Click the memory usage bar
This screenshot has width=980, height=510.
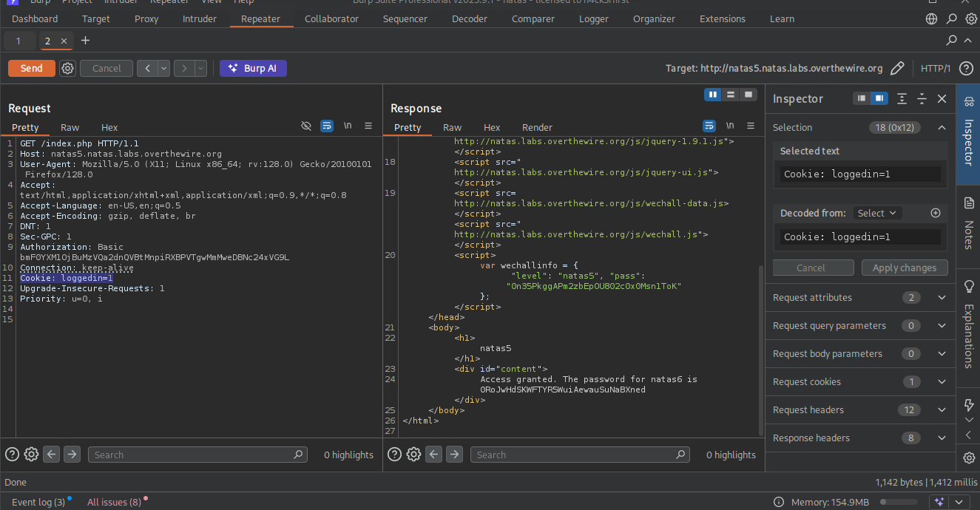[x=898, y=502]
